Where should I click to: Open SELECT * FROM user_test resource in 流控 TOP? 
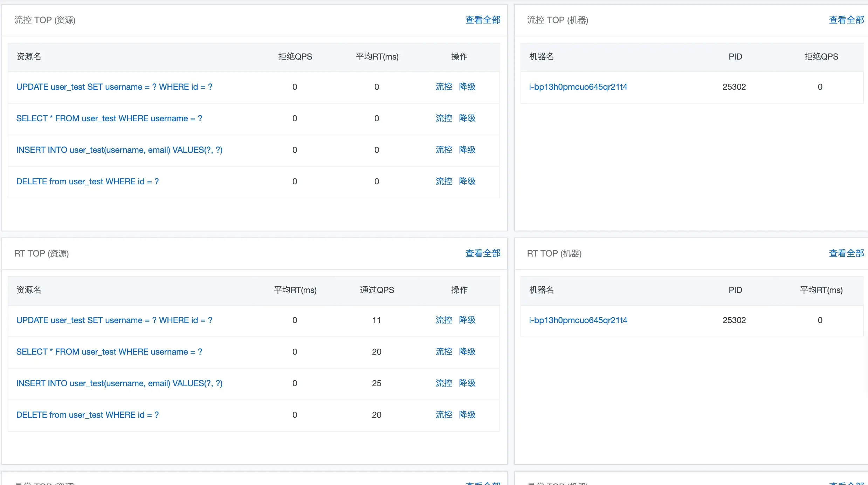point(109,118)
